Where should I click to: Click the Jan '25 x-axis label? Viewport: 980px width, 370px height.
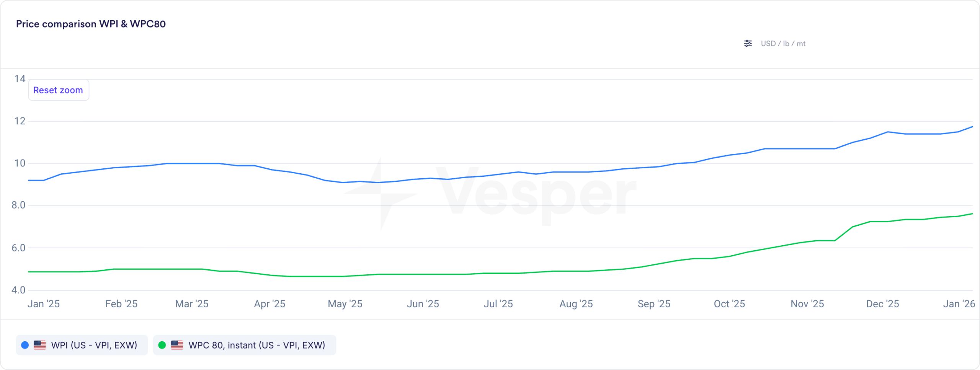click(44, 304)
